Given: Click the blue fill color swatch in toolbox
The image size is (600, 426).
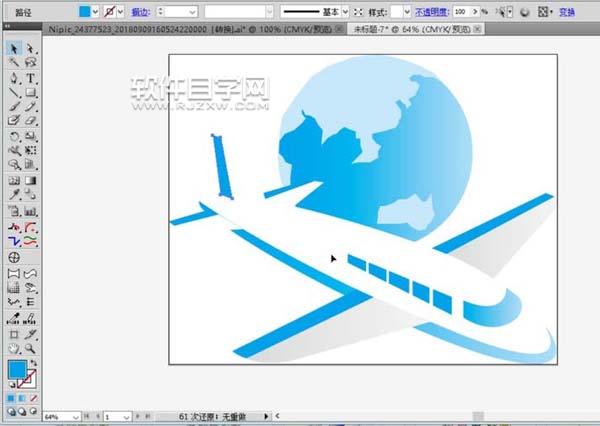Looking at the screenshot, I should pyautogui.click(x=17, y=369).
